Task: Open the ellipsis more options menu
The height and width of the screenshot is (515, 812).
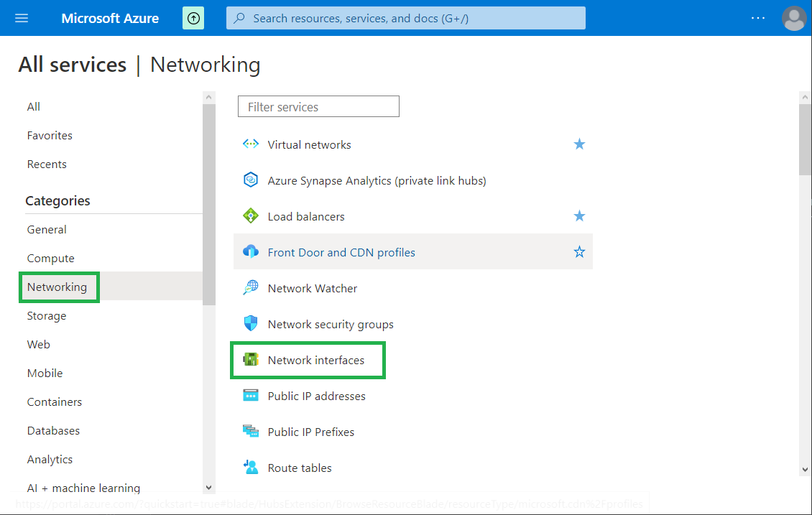Action: (758, 18)
